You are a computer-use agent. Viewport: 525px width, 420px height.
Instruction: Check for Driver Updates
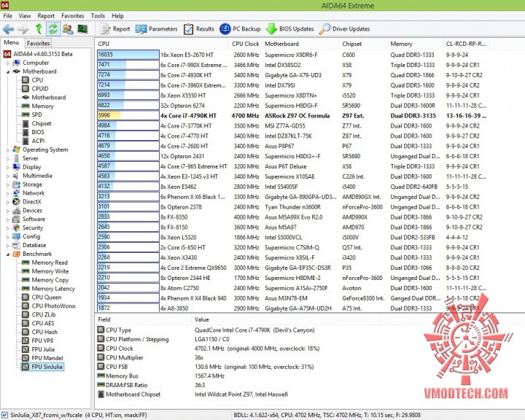344,29
